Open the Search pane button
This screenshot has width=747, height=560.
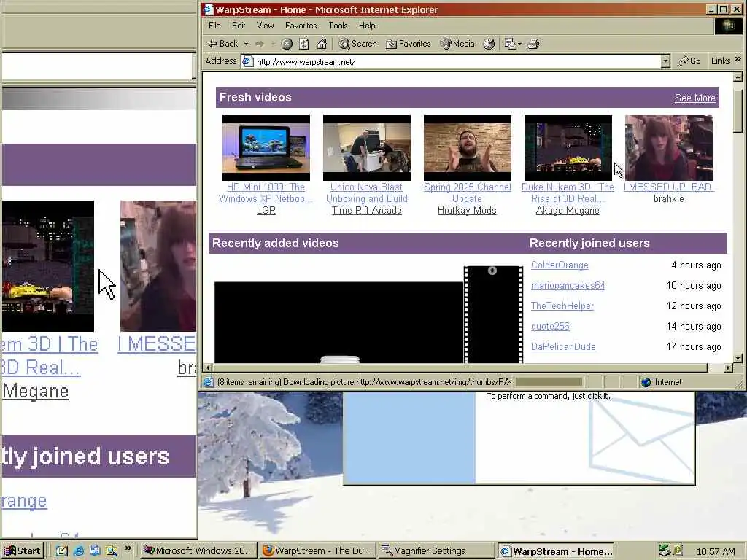[357, 44]
